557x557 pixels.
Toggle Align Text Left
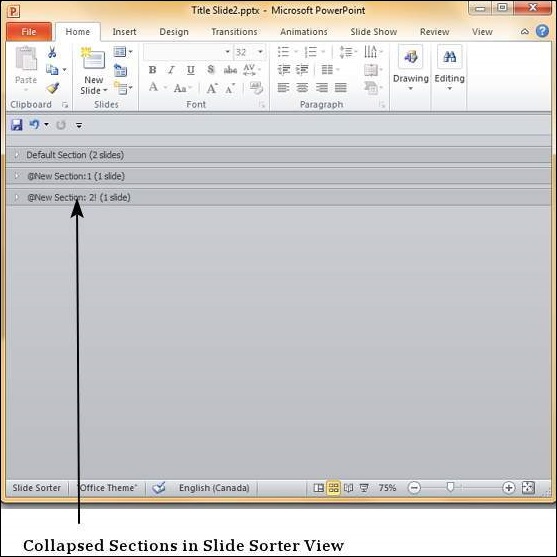point(283,87)
